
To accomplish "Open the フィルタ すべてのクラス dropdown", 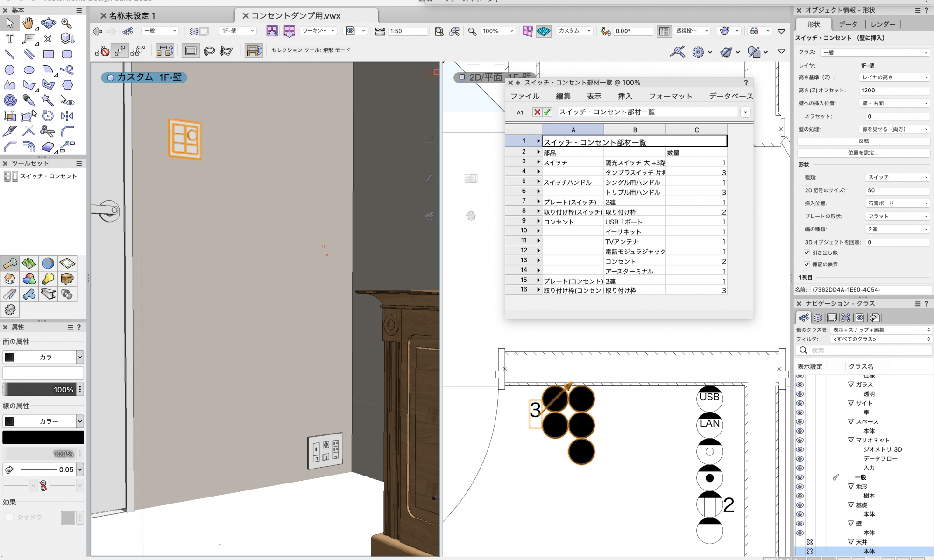I will [881, 339].
